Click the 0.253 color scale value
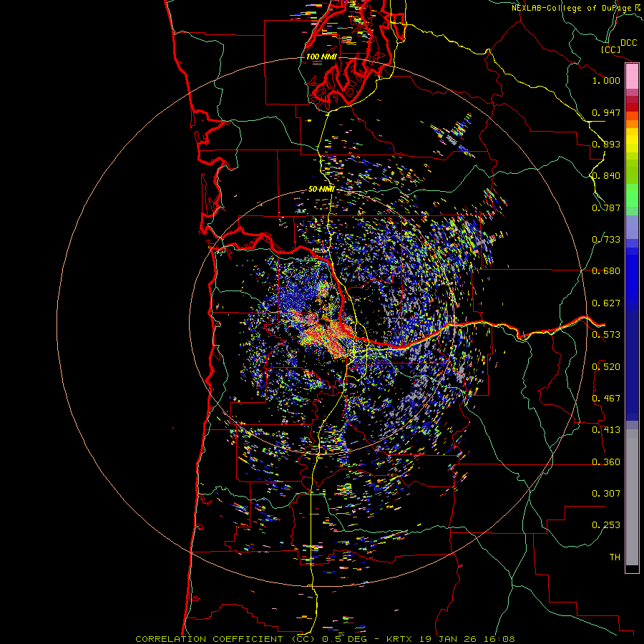This screenshot has height=644, width=644. point(606,525)
